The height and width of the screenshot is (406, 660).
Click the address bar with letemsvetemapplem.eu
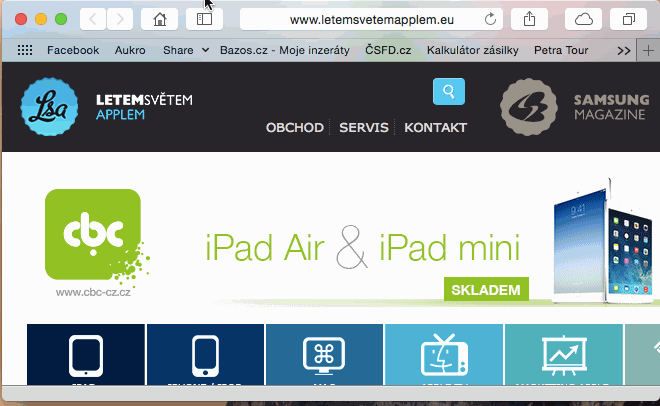click(x=371, y=19)
